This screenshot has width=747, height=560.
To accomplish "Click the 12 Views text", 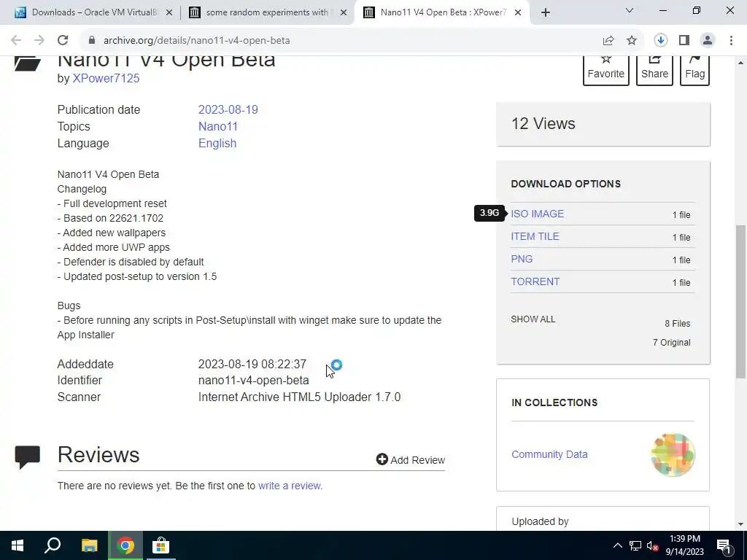I will pyautogui.click(x=543, y=123).
